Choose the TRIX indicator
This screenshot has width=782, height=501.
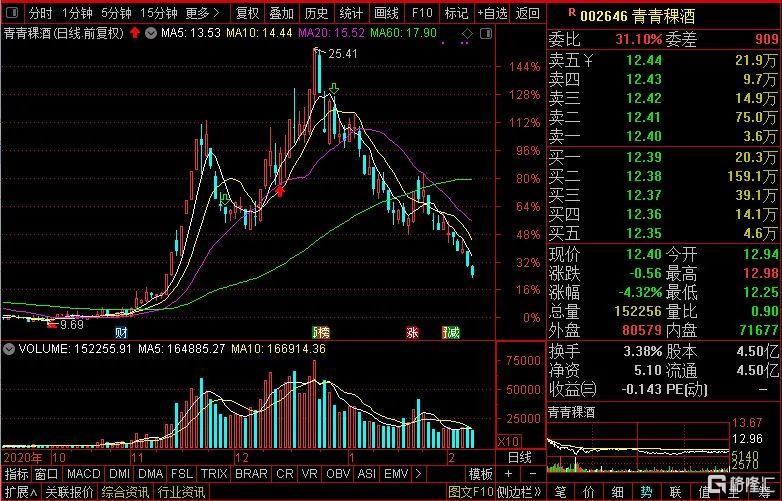(214, 474)
